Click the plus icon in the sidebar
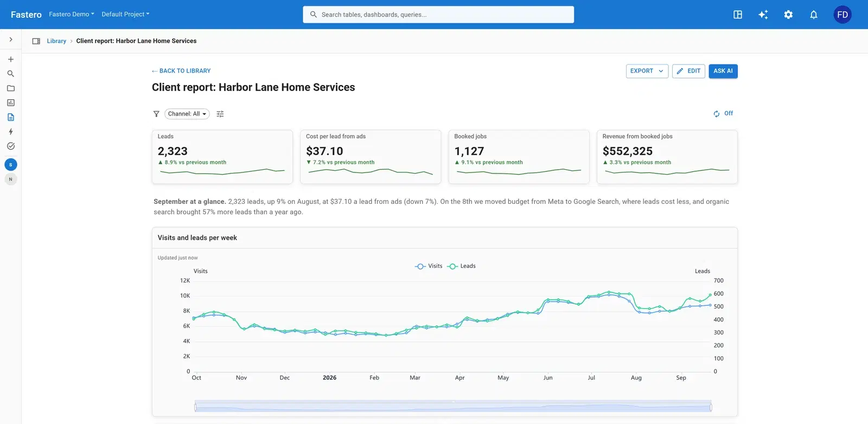868x424 pixels. pos(10,59)
